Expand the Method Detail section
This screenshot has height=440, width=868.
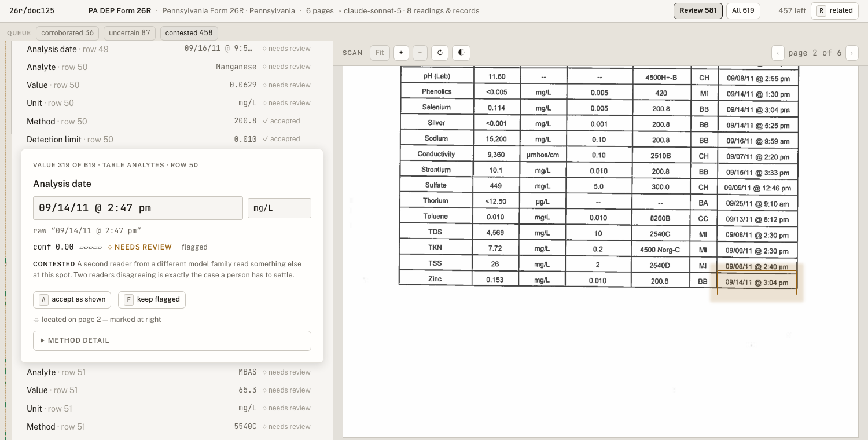(x=172, y=340)
